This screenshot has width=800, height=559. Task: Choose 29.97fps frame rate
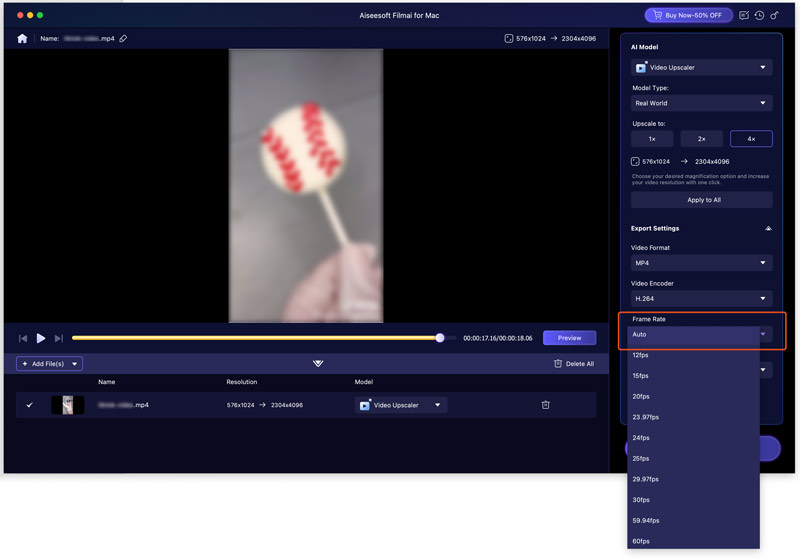tap(693, 479)
